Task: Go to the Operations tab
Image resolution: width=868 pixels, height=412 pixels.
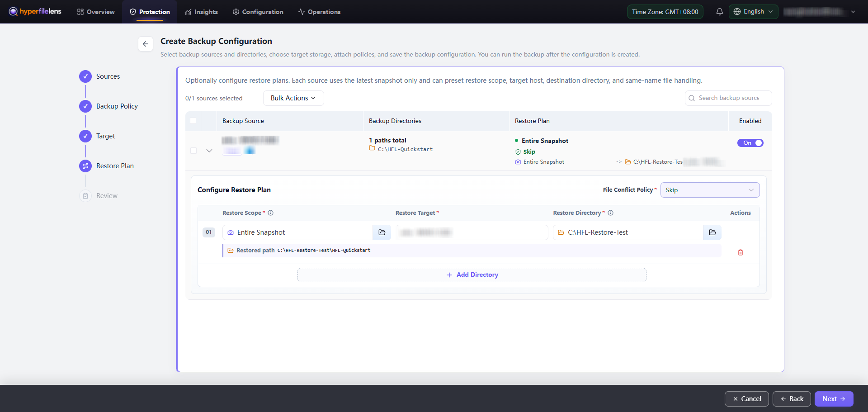Action: pos(319,12)
